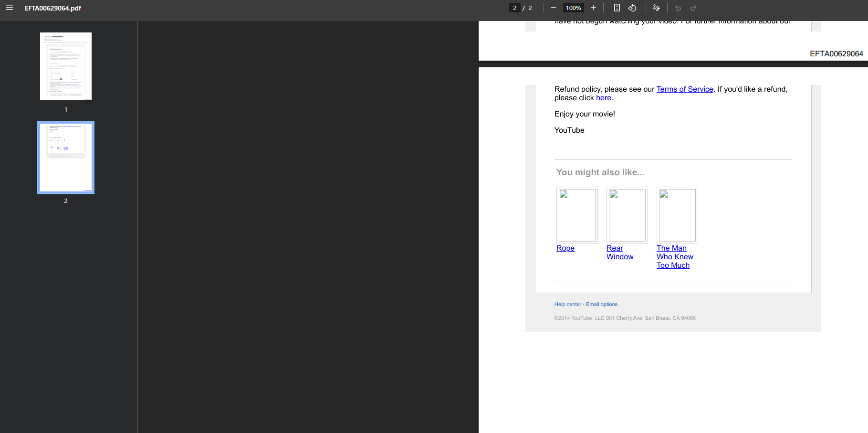Click the 'Enjoy your movie!' text
This screenshot has width=868, height=433.
click(585, 114)
